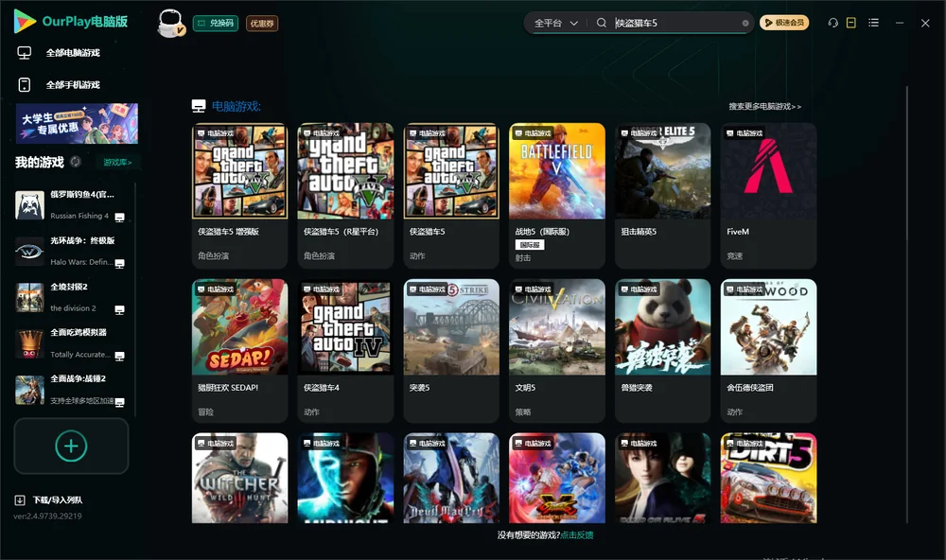946x560 pixels.
Task: Click the 角色扮演 genre under 侠盗猎车5 增强版
Action: tap(213, 255)
